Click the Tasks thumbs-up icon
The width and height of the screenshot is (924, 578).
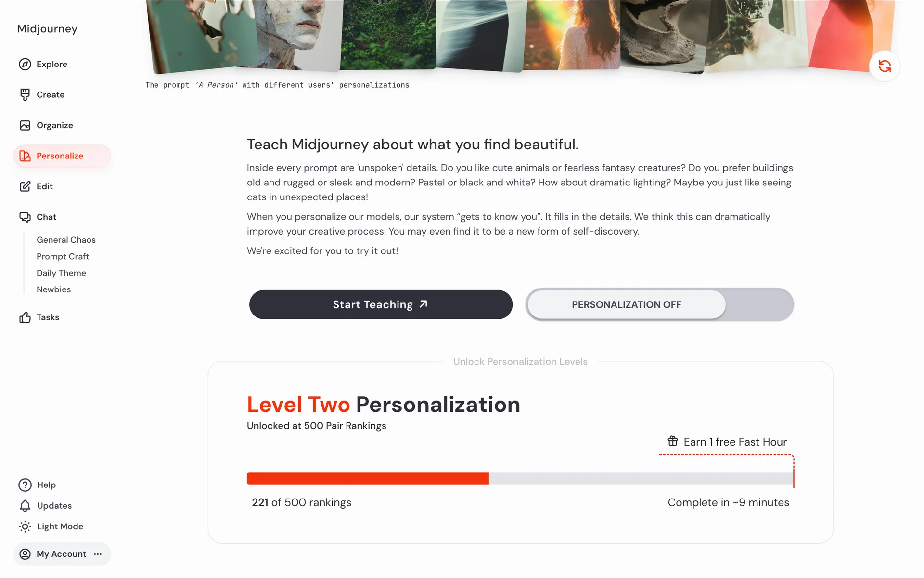click(x=25, y=317)
